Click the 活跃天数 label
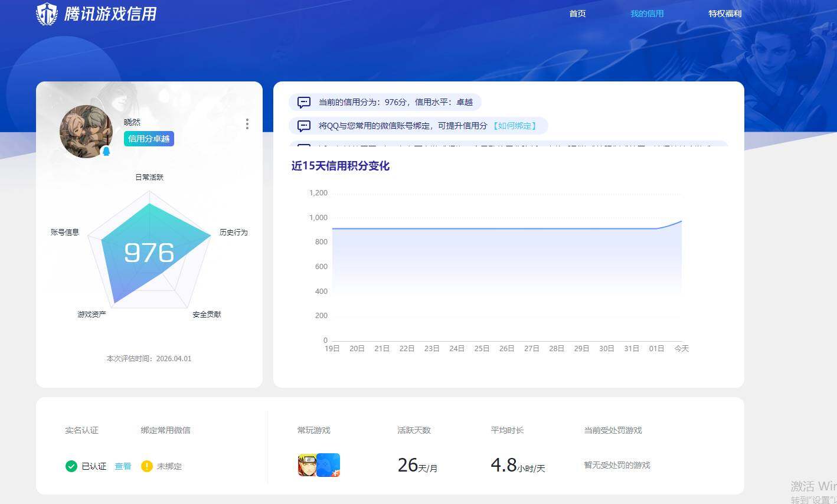Image resolution: width=837 pixels, height=504 pixels. click(x=414, y=430)
